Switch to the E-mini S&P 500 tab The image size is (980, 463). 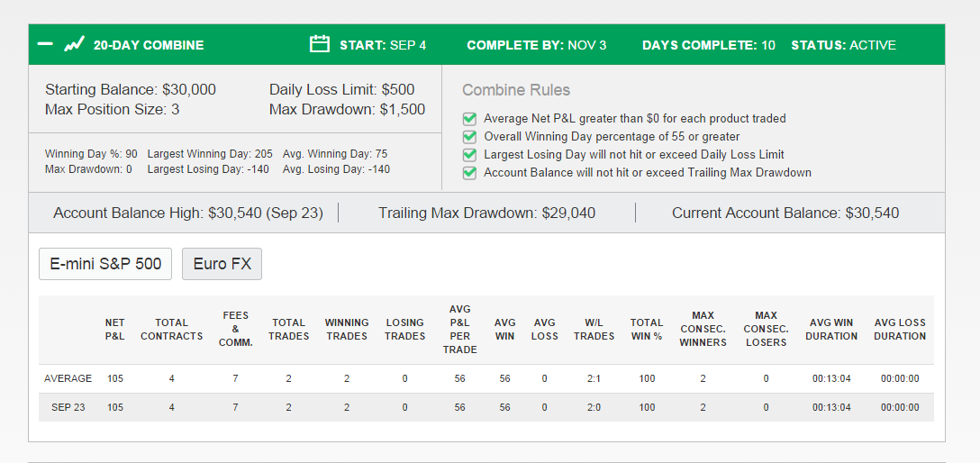click(105, 264)
